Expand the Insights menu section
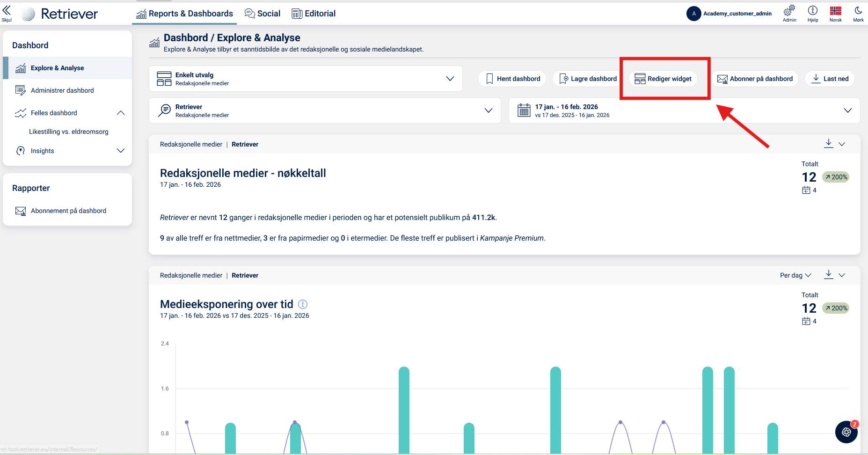 121,151
